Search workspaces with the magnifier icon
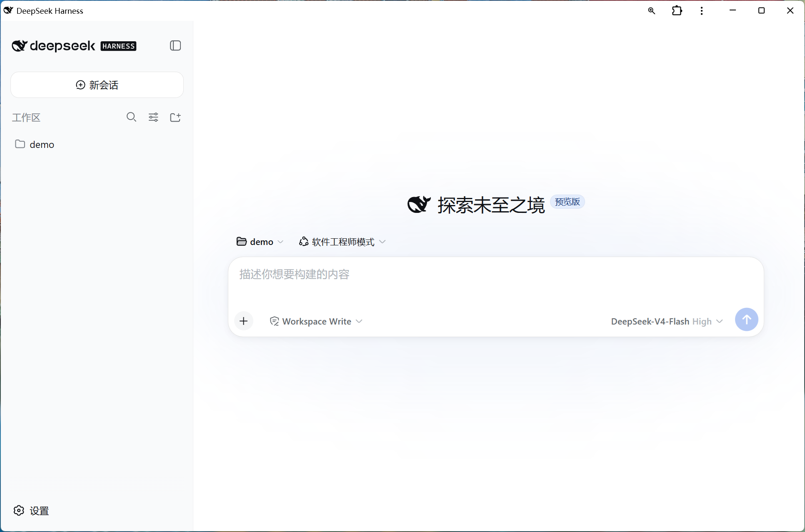Screen dimensions: 805x532 (131, 117)
